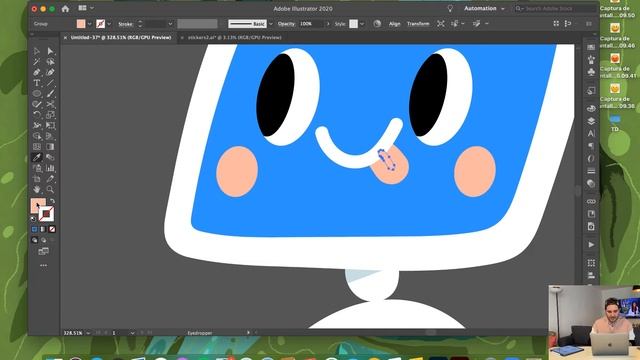Open the Links panel icon

591,201
